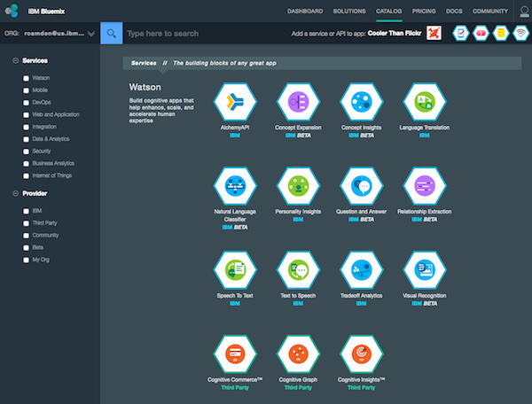The height and width of the screenshot is (404, 532).
Task: Check the Mobile services filter
Action: pos(26,90)
